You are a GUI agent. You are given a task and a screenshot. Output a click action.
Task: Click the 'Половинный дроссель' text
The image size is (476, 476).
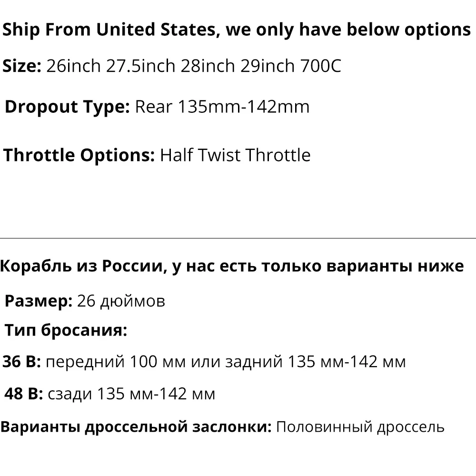pyautogui.click(x=360, y=427)
